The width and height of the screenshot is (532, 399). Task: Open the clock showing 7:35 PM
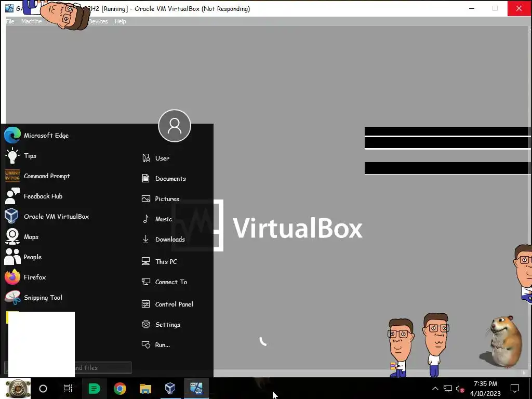486,389
